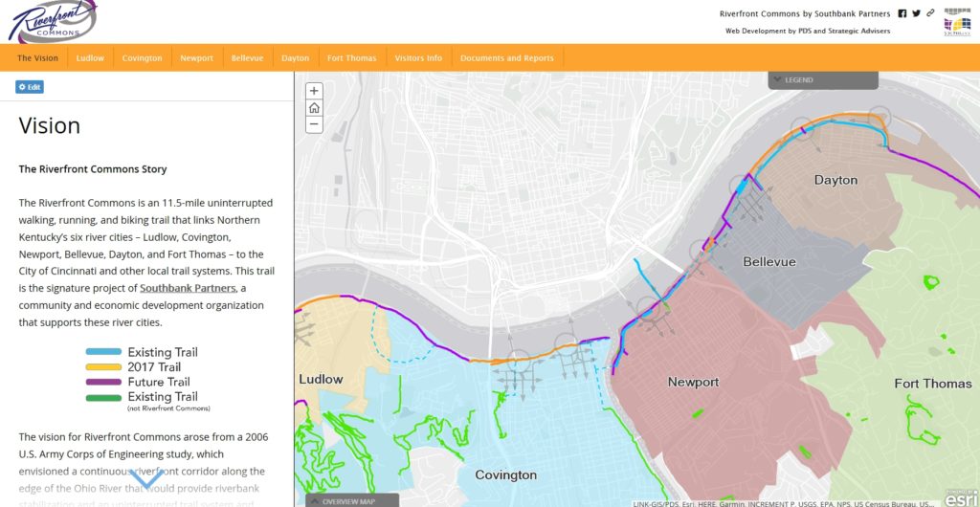
Task: Click the Fort Thomas label on map
Action: click(932, 384)
